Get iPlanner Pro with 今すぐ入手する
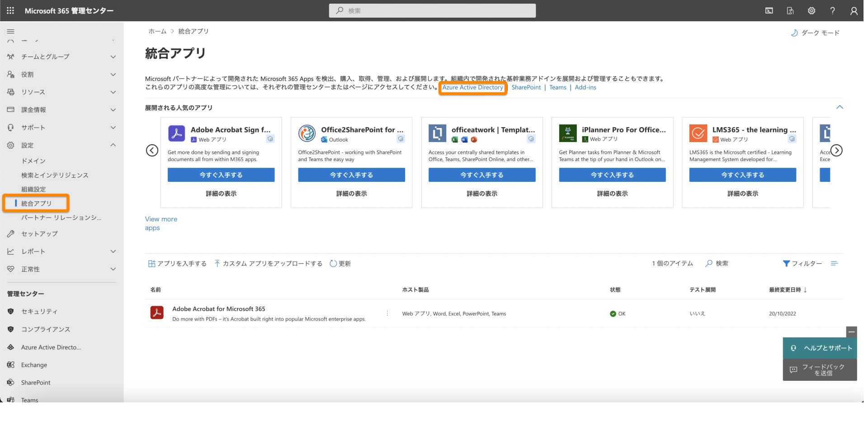Viewport: 868px width, 442px height. (x=612, y=175)
